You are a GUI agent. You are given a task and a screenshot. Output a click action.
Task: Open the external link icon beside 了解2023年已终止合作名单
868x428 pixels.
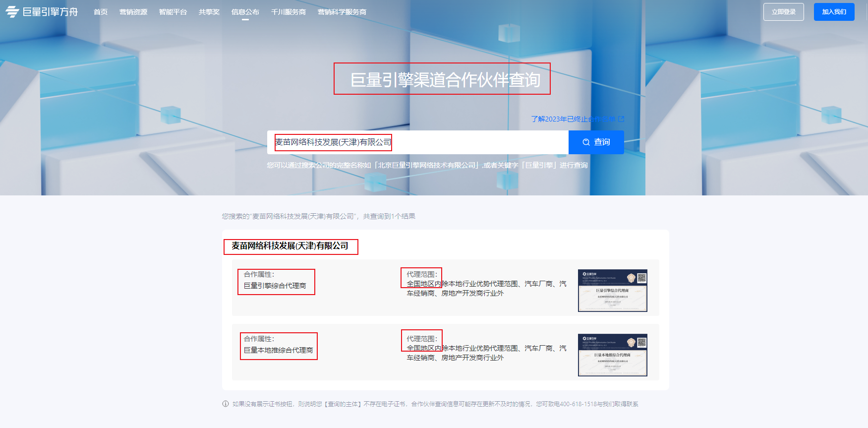click(621, 119)
